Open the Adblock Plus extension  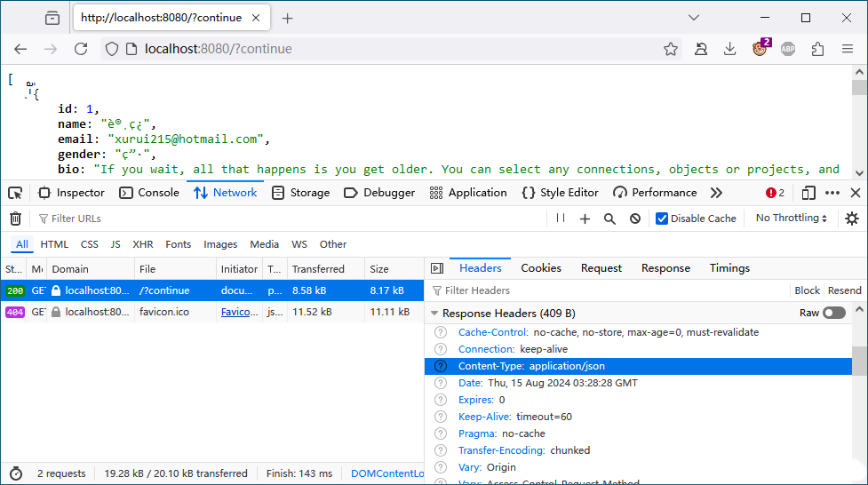[x=788, y=49]
